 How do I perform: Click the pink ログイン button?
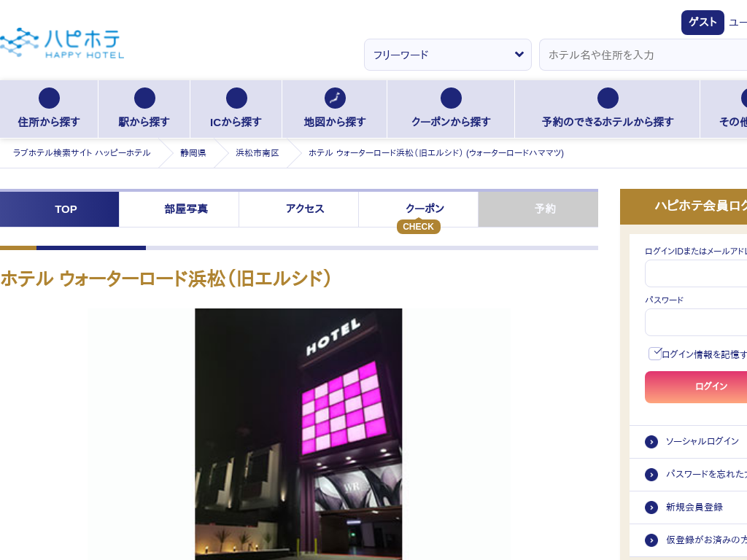(696, 386)
